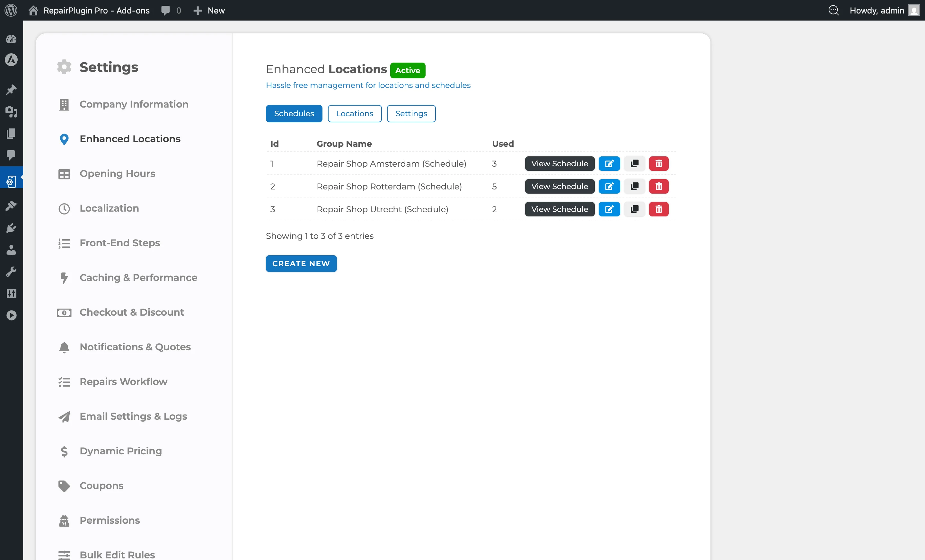
Task: Open the WordPress Dashboard from the sidebar
Action: tap(12, 39)
